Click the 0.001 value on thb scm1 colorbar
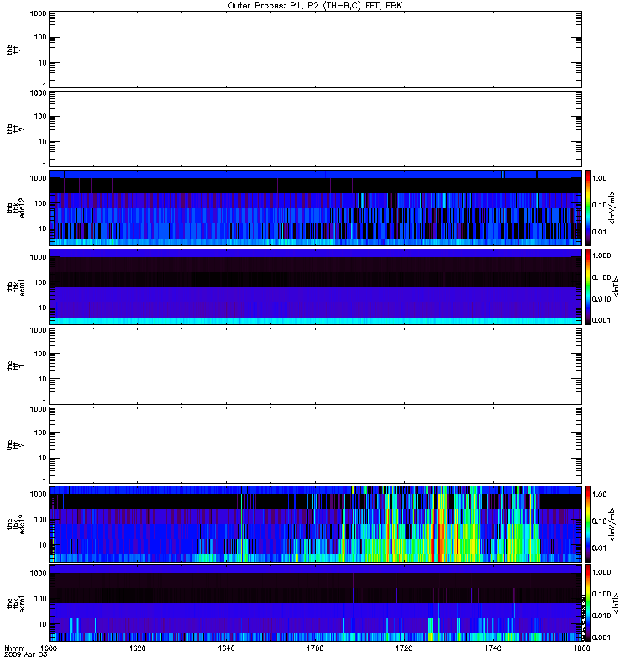Screen dimensions: 630x672 coord(601,320)
